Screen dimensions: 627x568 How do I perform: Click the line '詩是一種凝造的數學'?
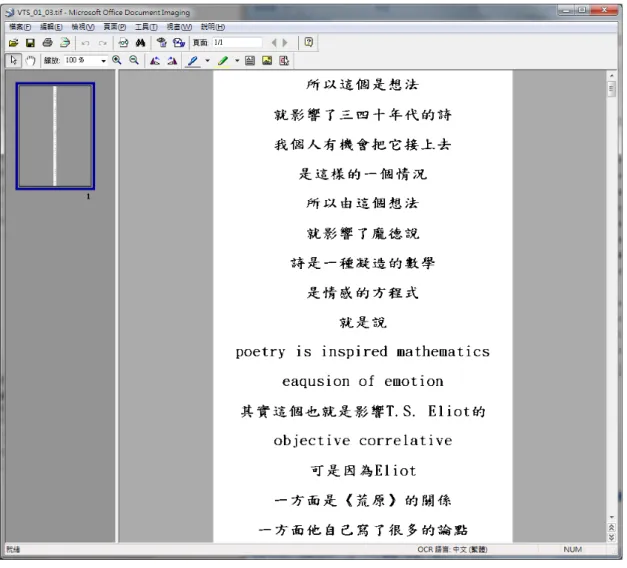[x=363, y=264]
